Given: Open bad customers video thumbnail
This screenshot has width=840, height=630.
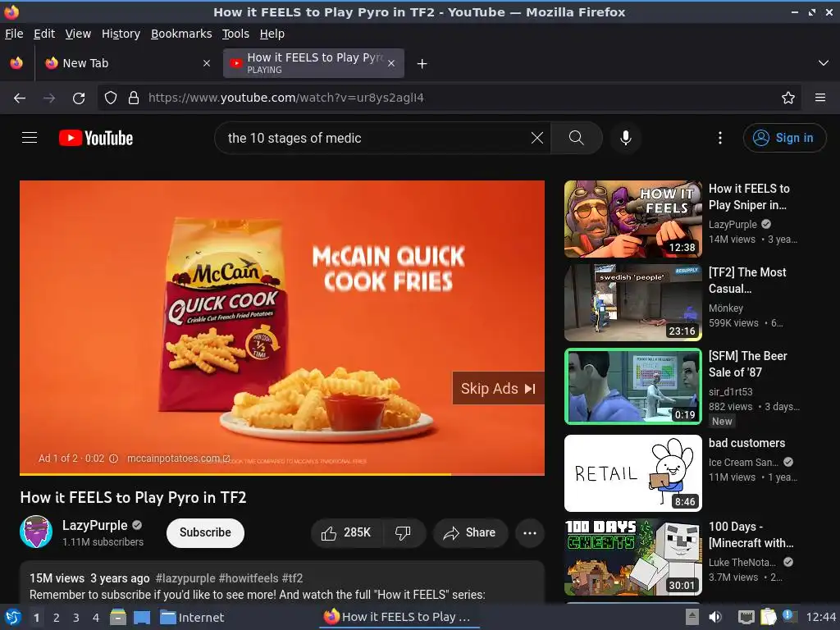Looking at the screenshot, I should coord(632,473).
